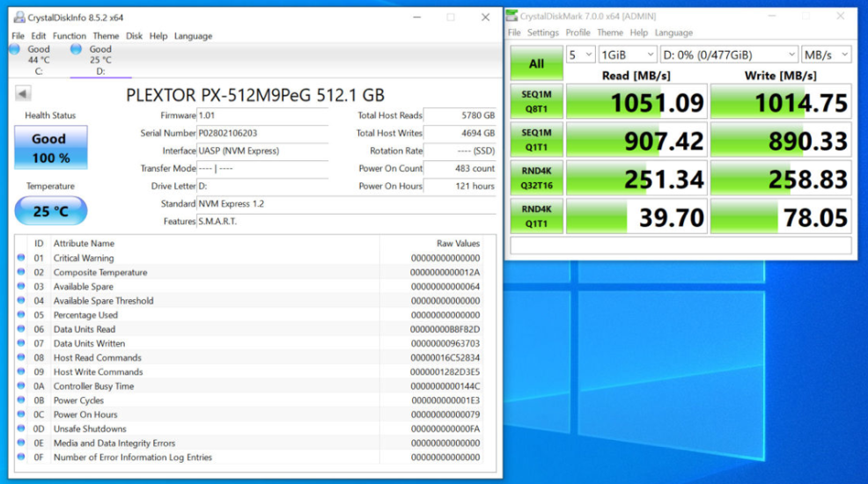Open the MB/s unit dropdown
Viewport: 868px width, 484px height.
[827, 55]
